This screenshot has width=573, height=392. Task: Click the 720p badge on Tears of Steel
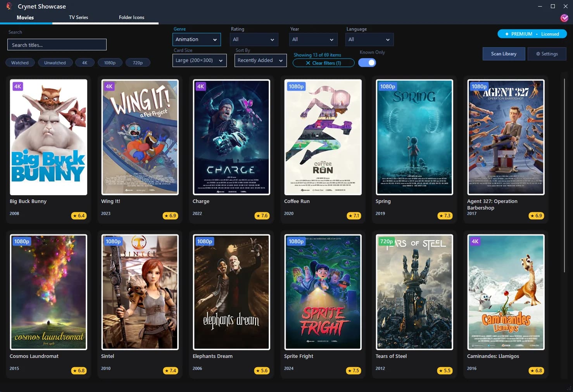click(x=387, y=241)
